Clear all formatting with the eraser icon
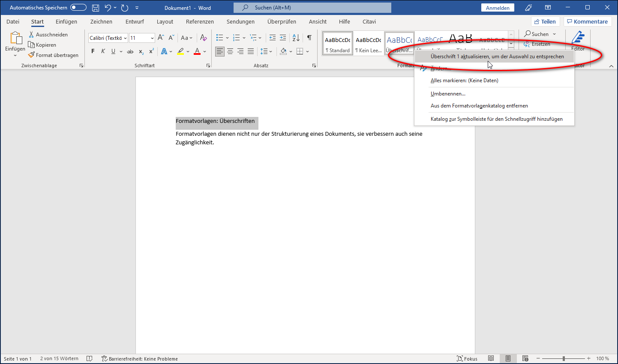This screenshot has height=364, width=618. pyautogui.click(x=204, y=38)
